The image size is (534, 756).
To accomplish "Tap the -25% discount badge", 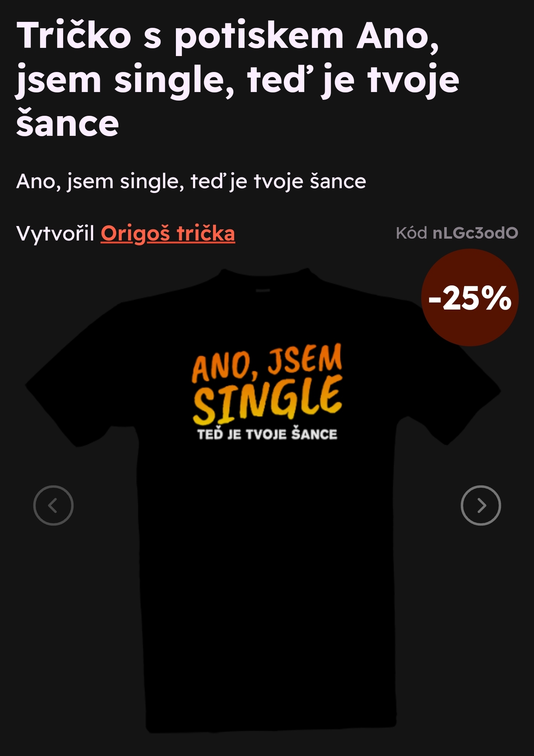I will click(470, 298).
